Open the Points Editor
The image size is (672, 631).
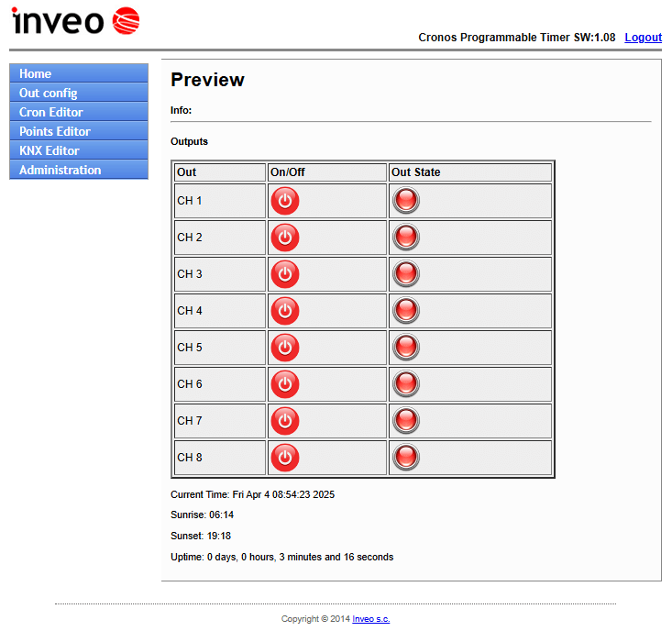click(78, 131)
